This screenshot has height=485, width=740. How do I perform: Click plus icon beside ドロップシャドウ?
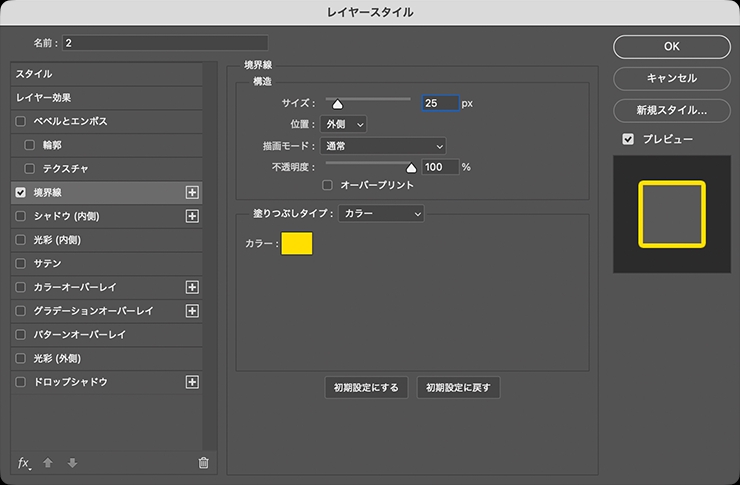(x=193, y=382)
